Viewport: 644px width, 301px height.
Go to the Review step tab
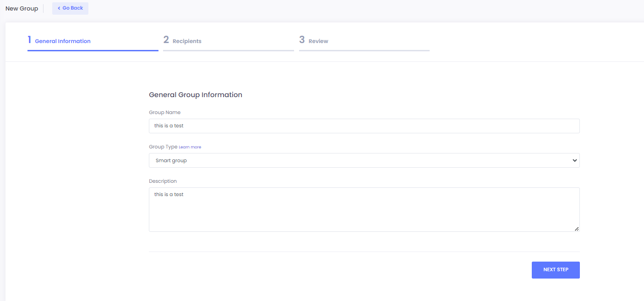[318, 41]
